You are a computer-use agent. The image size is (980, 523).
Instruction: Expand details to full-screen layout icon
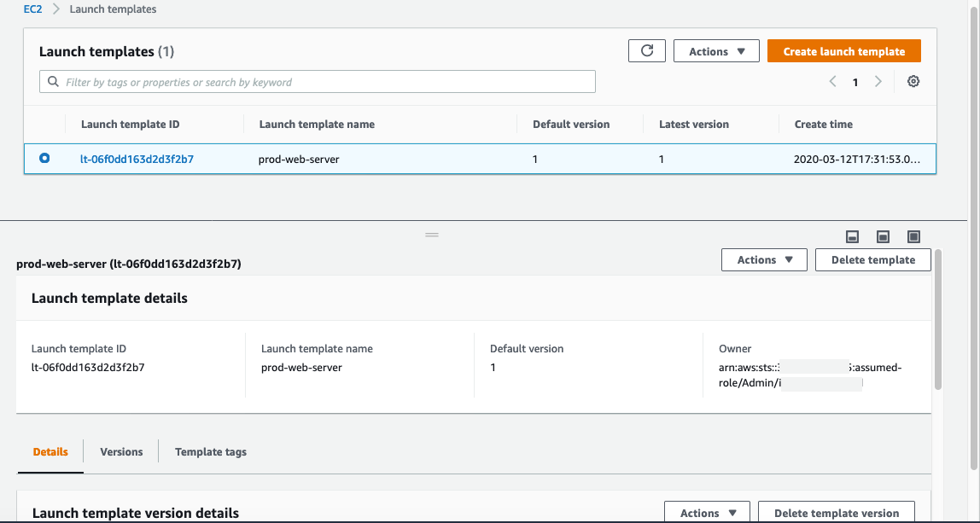[x=915, y=236]
